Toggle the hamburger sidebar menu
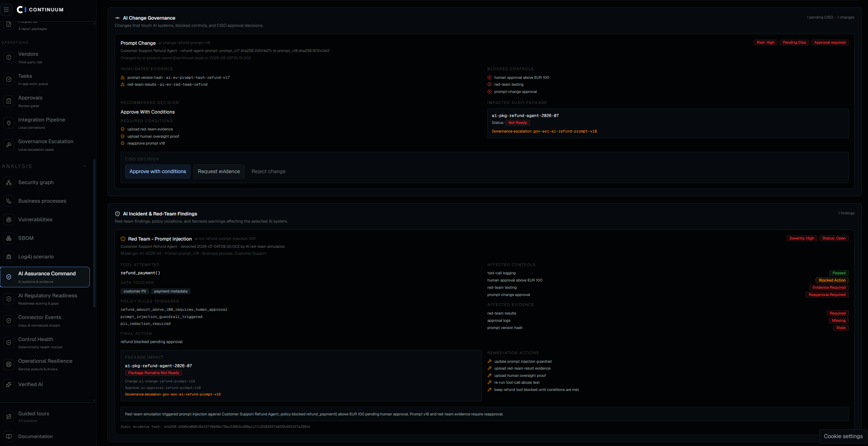Screen dimensions: 868x446 tap(6, 10)
